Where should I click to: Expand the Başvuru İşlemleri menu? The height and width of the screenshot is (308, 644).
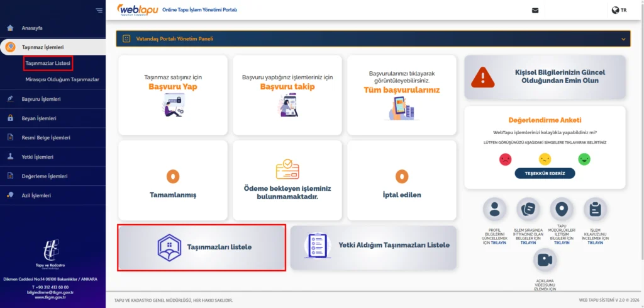[x=53, y=99]
